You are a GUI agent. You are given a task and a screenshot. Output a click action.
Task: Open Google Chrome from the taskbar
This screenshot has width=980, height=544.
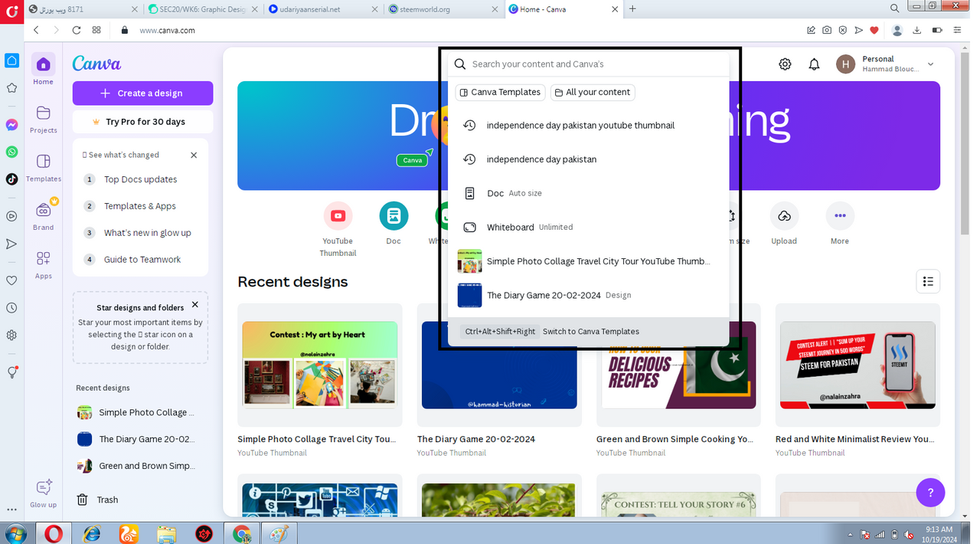(241, 533)
